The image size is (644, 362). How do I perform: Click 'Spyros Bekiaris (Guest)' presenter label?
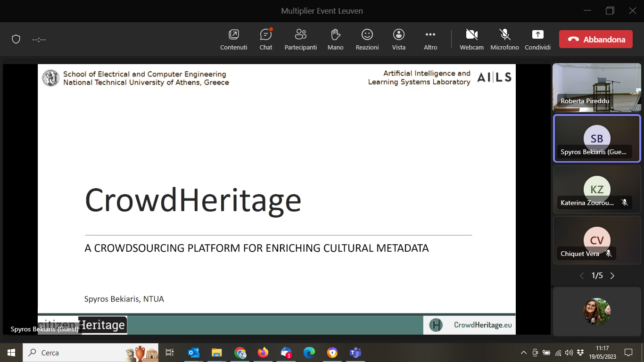(44, 329)
